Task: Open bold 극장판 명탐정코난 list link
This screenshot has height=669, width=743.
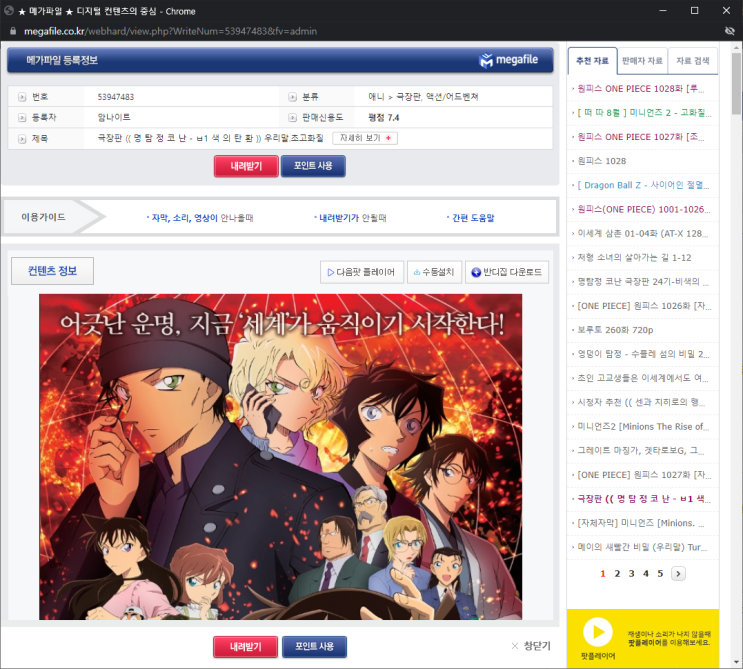Action: coord(643,499)
